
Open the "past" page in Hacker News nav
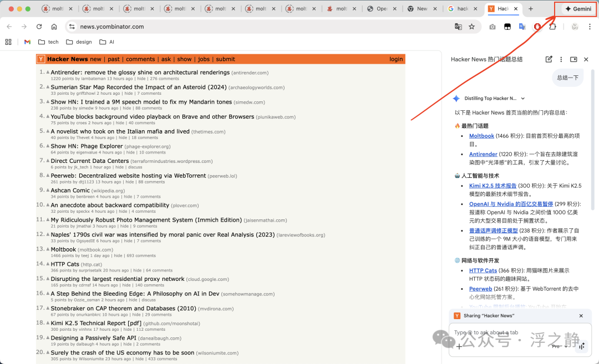(114, 59)
